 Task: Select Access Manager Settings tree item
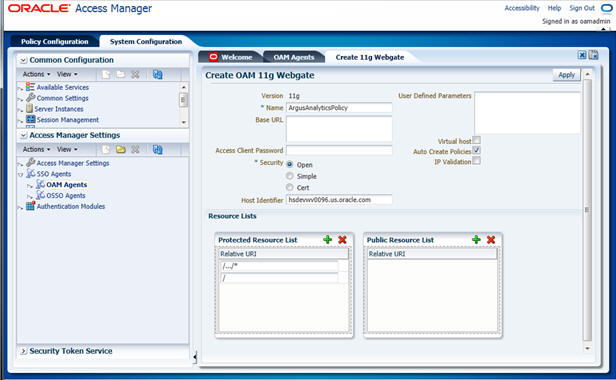tap(73, 163)
